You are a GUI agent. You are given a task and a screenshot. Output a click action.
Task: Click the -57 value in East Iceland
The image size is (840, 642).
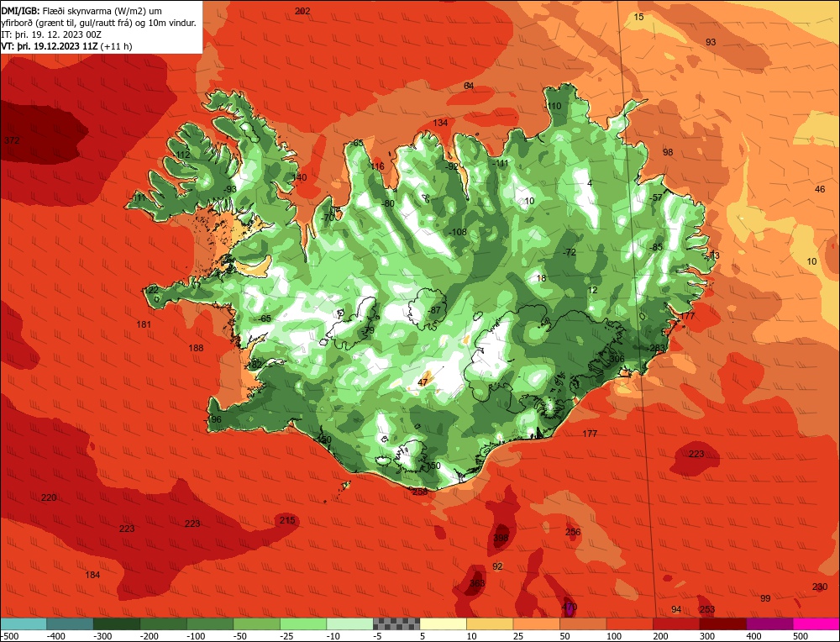(x=656, y=197)
